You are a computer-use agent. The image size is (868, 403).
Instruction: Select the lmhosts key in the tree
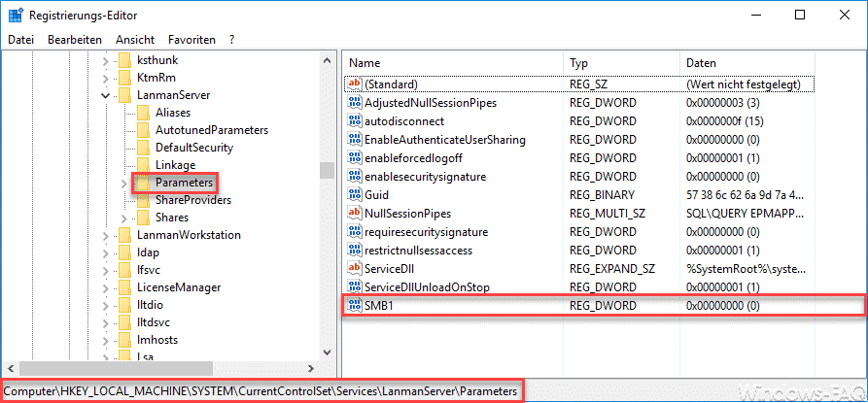(157, 340)
